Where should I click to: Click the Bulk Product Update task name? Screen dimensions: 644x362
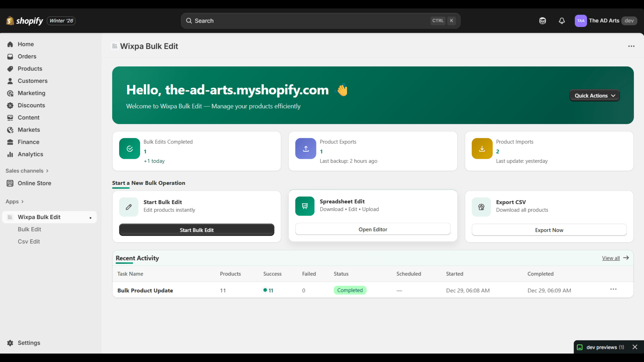pos(145,290)
